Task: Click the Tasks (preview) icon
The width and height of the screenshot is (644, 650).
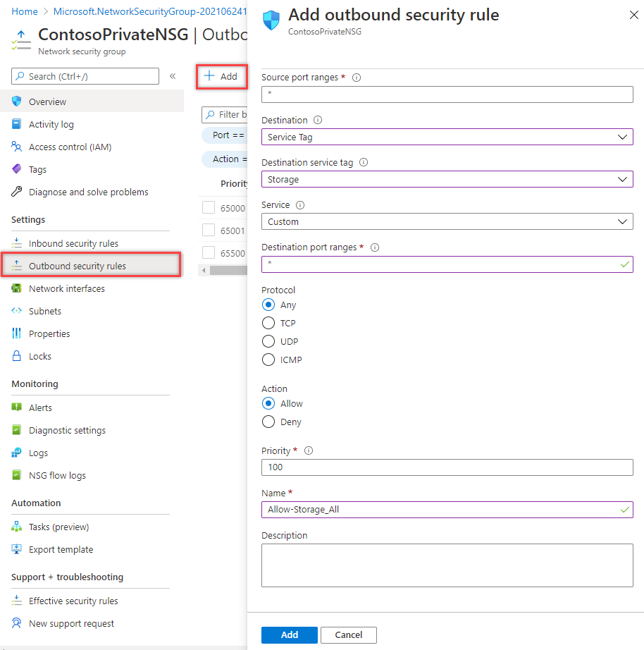Action: click(x=17, y=527)
